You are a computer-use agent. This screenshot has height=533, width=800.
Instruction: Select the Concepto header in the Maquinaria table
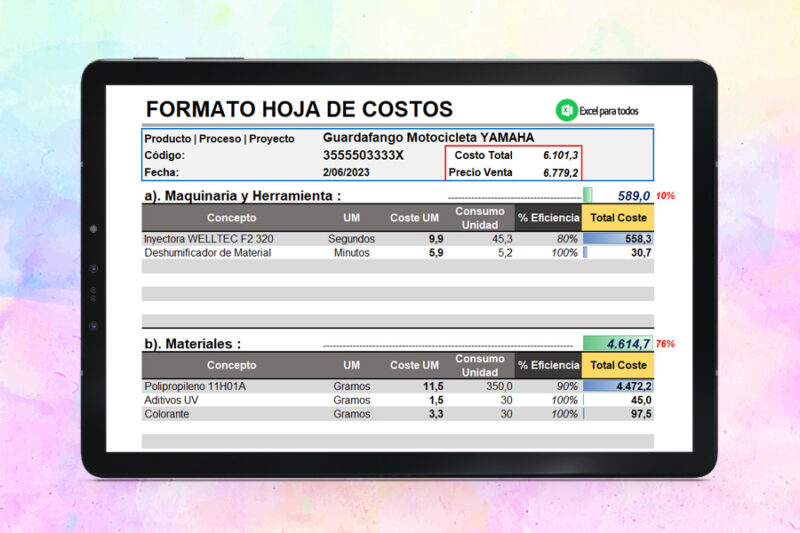point(232,218)
